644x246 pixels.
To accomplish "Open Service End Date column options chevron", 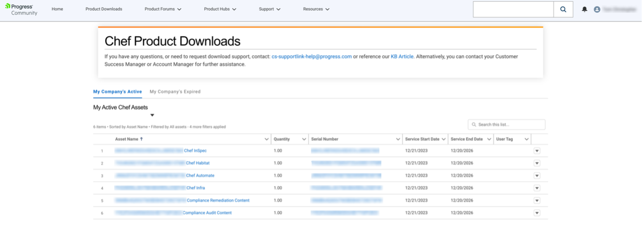I will 489,139.
